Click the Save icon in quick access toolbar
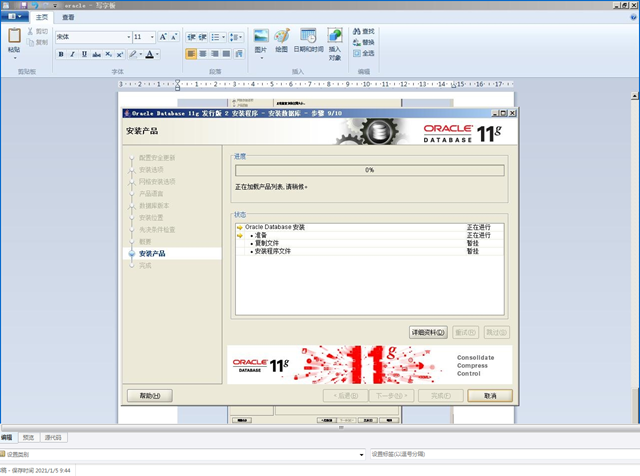The image size is (640, 476). point(24,5)
